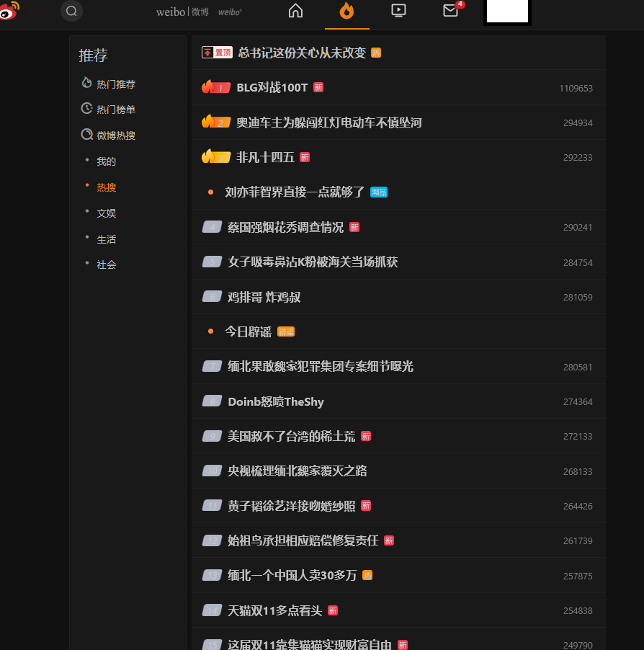Image resolution: width=644 pixels, height=650 pixels.
Task: Click the 推荐 sidebar heading
Action: 93,55
